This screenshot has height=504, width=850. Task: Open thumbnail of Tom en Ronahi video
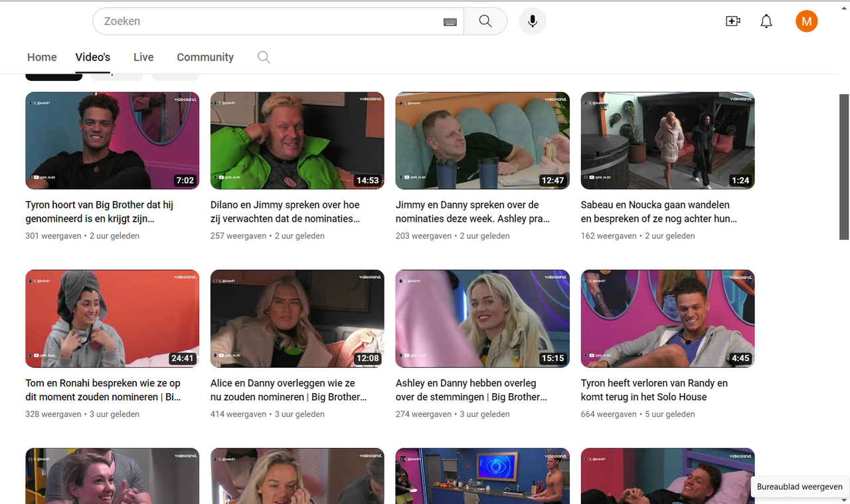(112, 319)
